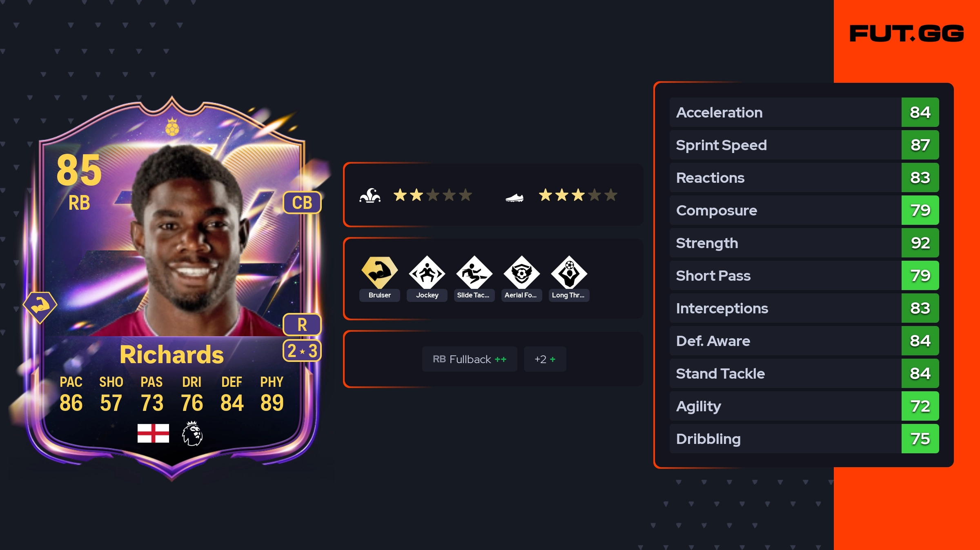This screenshot has width=980, height=550.
Task: Click the skill moves jester icon
Action: tap(370, 195)
